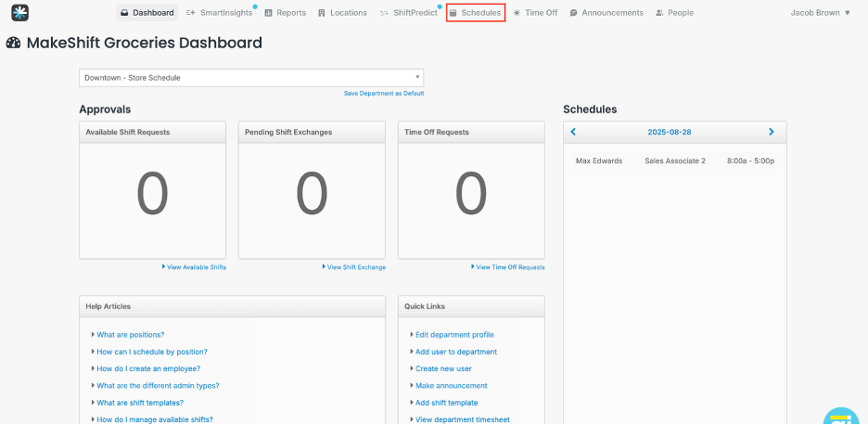This screenshot has height=425, width=868.
Task: Click View Shift Exchange link
Action: coord(355,267)
